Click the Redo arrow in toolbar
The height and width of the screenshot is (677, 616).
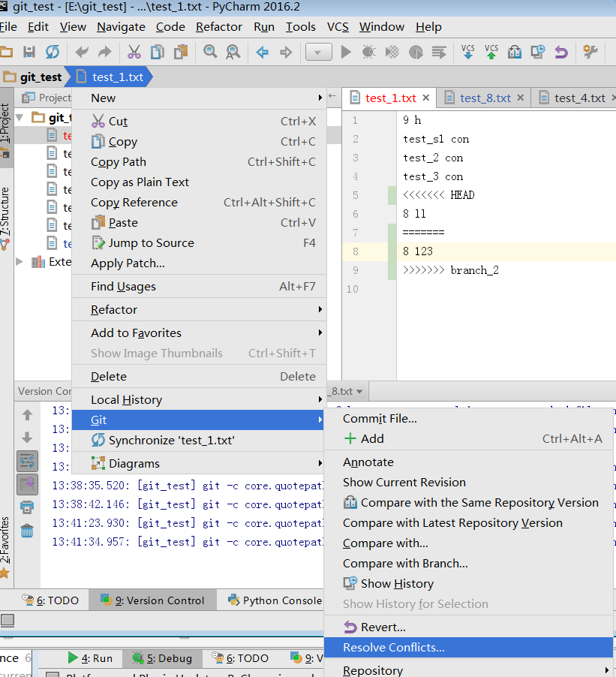104,53
